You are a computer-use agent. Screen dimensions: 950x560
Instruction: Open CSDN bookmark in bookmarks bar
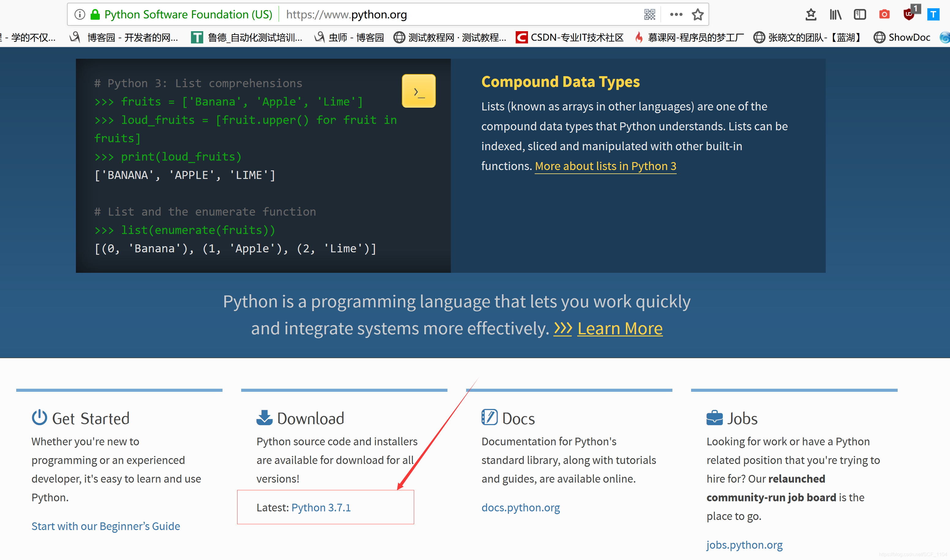[570, 37]
